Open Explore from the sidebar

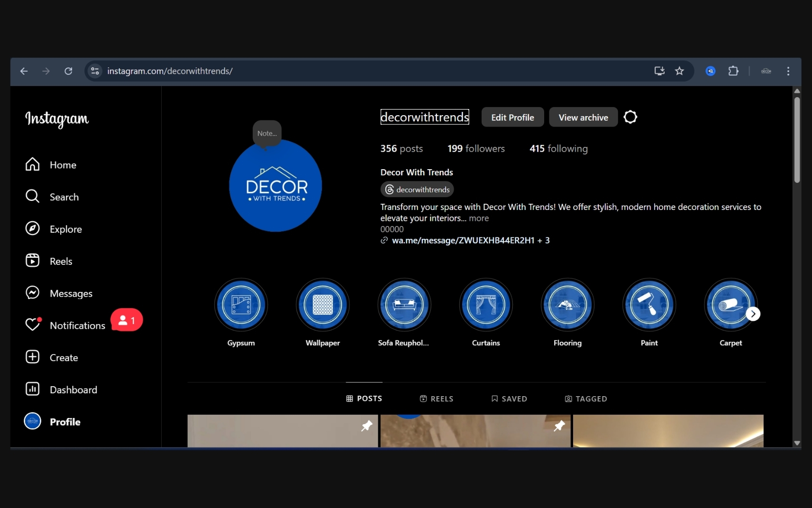click(x=54, y=229)
